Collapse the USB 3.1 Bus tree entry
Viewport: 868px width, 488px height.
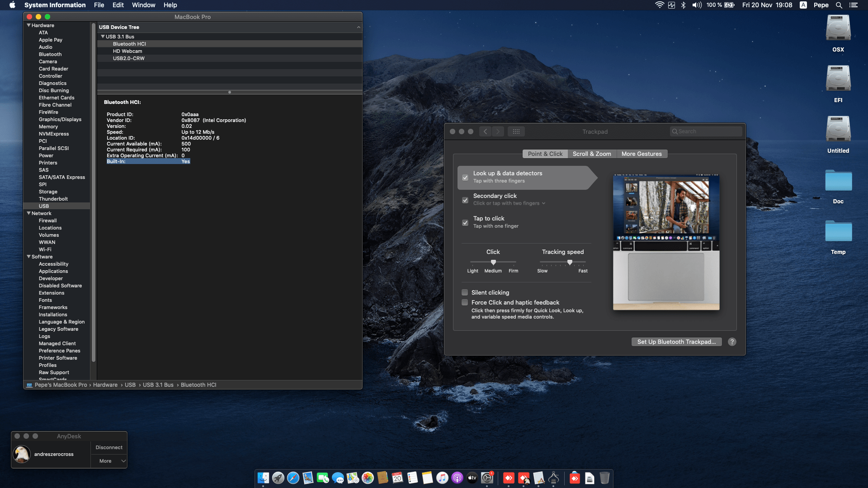103,37
